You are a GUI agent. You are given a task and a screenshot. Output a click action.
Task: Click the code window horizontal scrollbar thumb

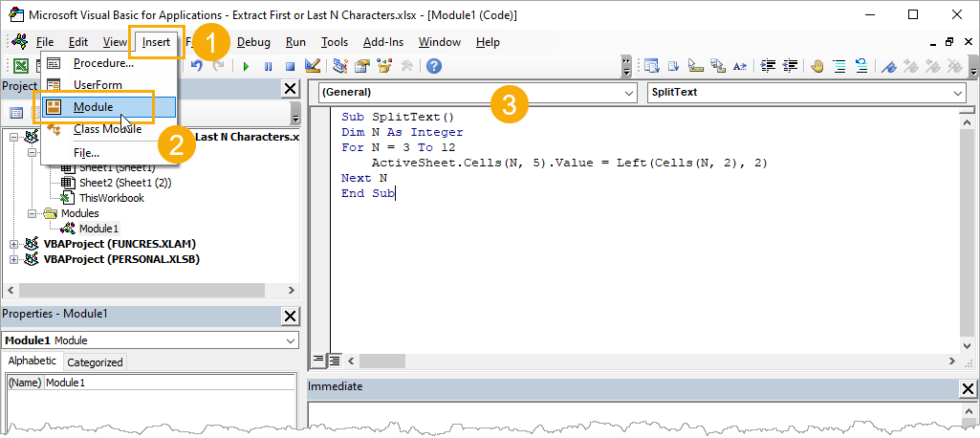[x=381, y=361]
